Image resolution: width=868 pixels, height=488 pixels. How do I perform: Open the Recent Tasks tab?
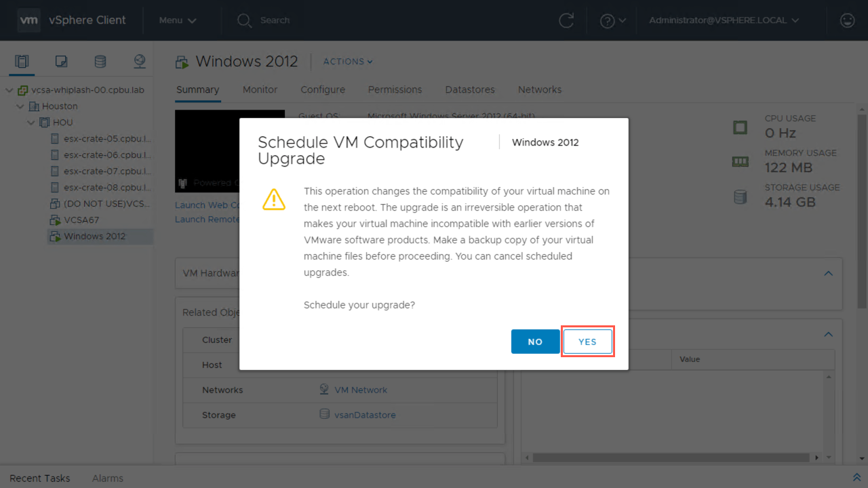coord(40,479)
